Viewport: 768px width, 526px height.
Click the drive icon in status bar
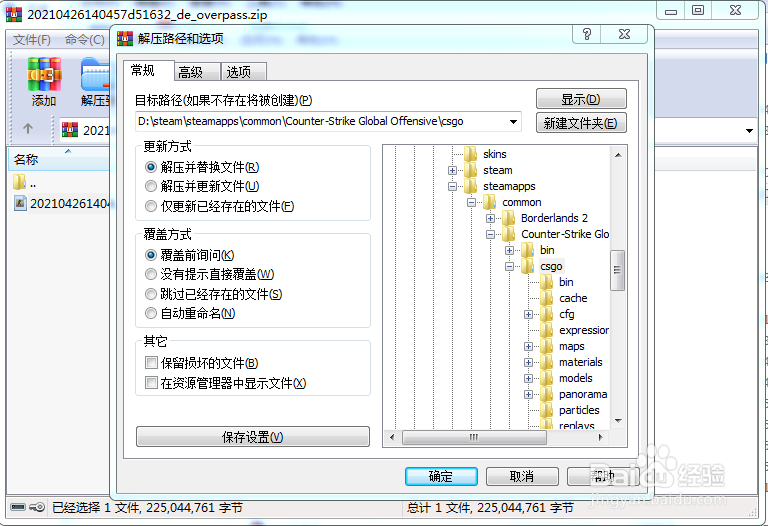[18, 507]
